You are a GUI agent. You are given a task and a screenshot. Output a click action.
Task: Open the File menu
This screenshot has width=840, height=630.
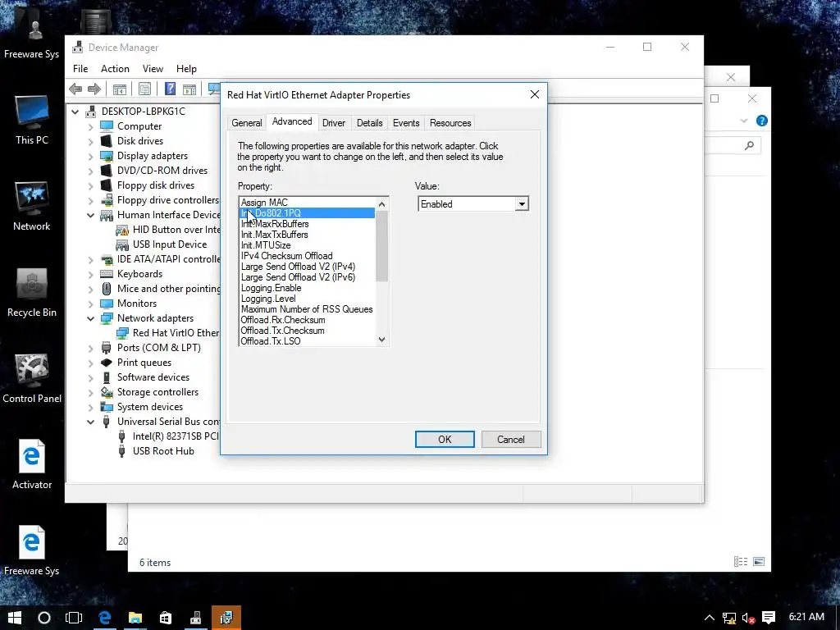(x=80, y=69)
